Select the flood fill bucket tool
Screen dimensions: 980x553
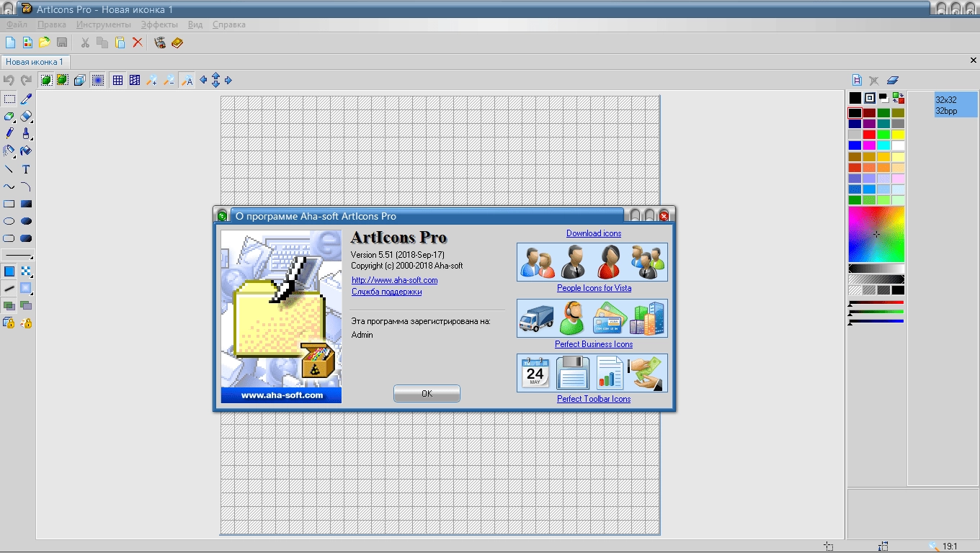26,150
